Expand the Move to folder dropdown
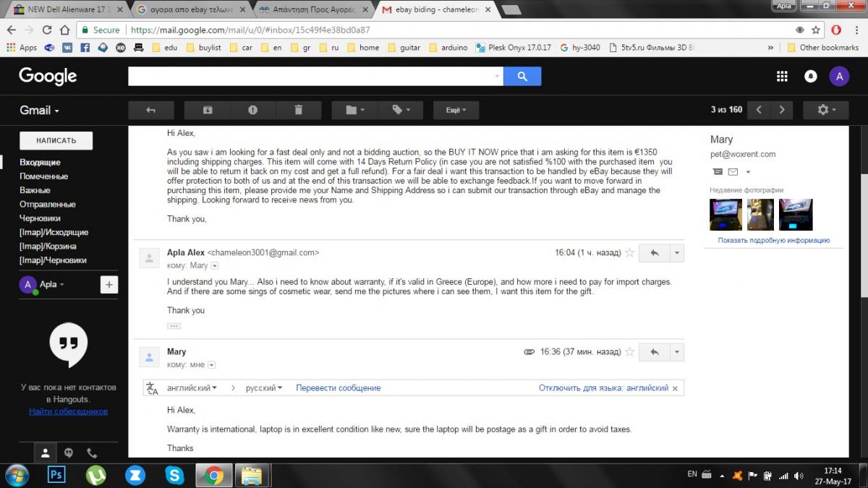Viewport: 868px width, 488px height. pos(355,110)
